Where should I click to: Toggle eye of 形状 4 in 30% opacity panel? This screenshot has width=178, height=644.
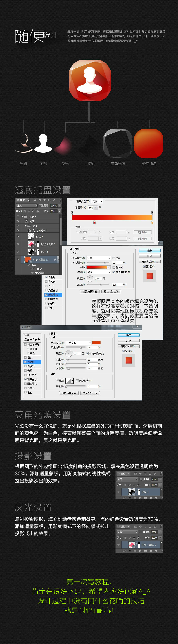pos(118,492)
